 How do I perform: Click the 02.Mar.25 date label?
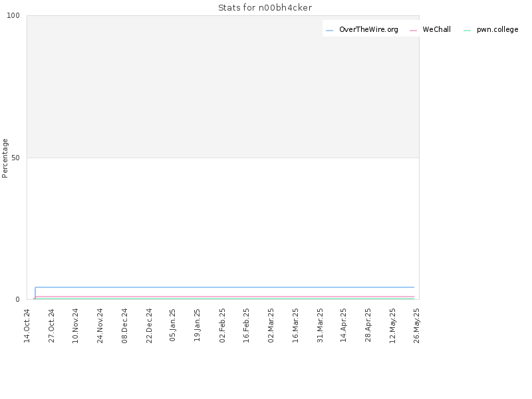point(271,325)
